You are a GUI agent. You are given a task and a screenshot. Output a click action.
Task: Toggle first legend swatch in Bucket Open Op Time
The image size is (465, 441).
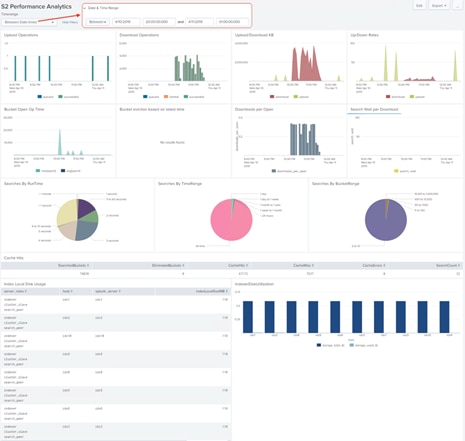point(38,171)
